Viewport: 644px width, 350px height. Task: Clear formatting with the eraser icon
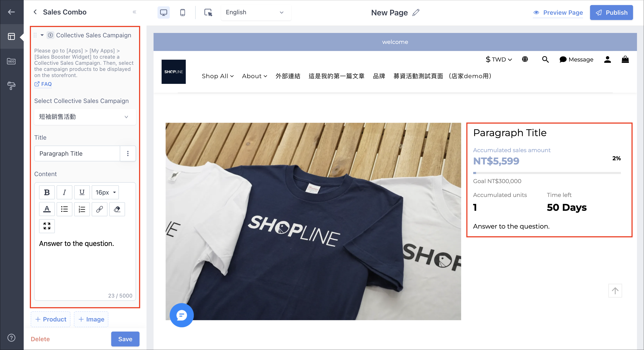pos(117,209)
